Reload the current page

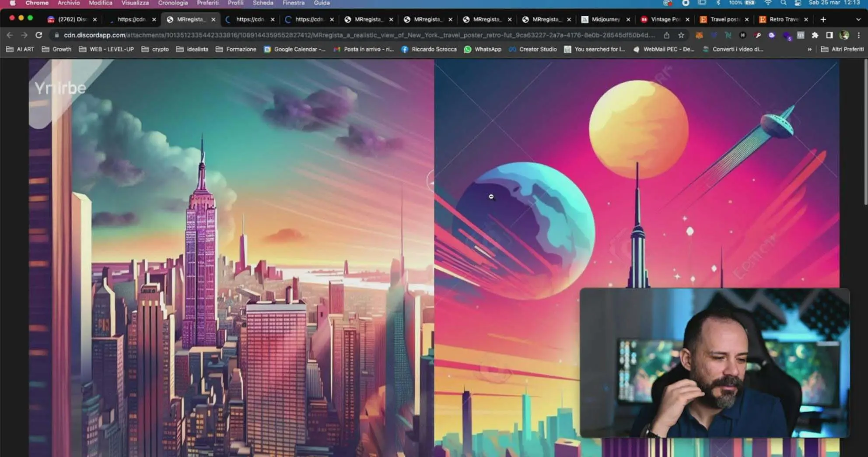pyautogui.click(x=38, y=35)
